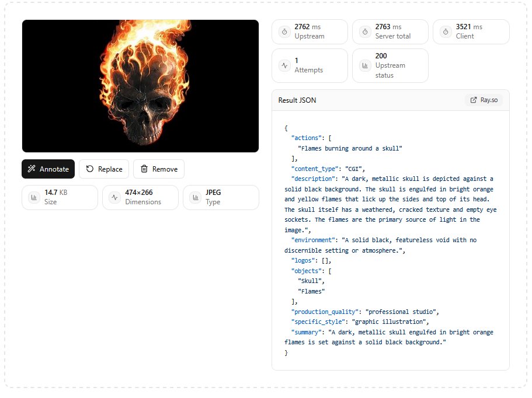
Task: Click the "summary" key in JSON
Action: pyautogui.click(x=306, y=332)
